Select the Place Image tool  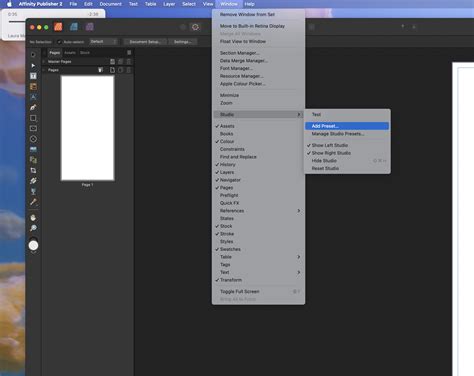33,149
